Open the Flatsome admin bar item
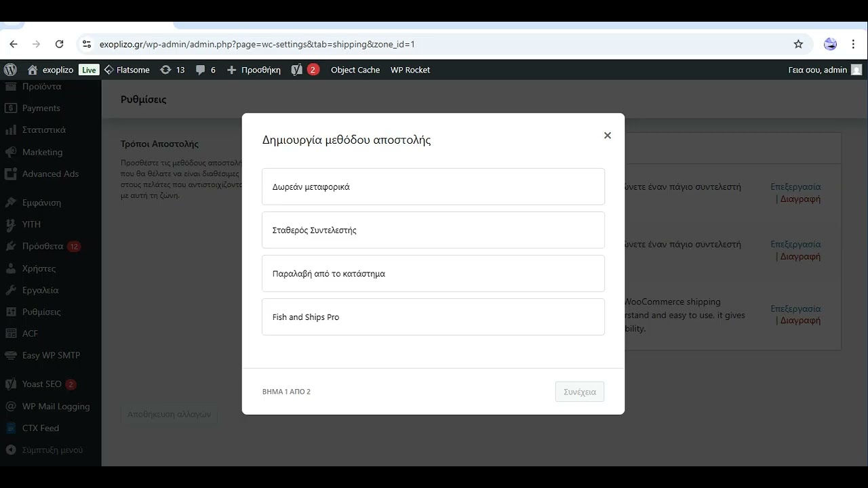868x488 pixels. point(126,70)
